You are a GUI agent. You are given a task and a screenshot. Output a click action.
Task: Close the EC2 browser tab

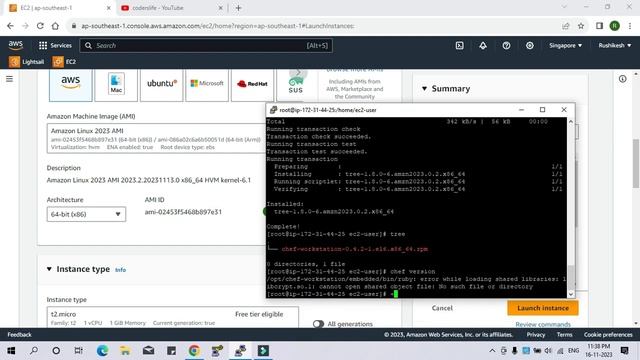[109, 8]
